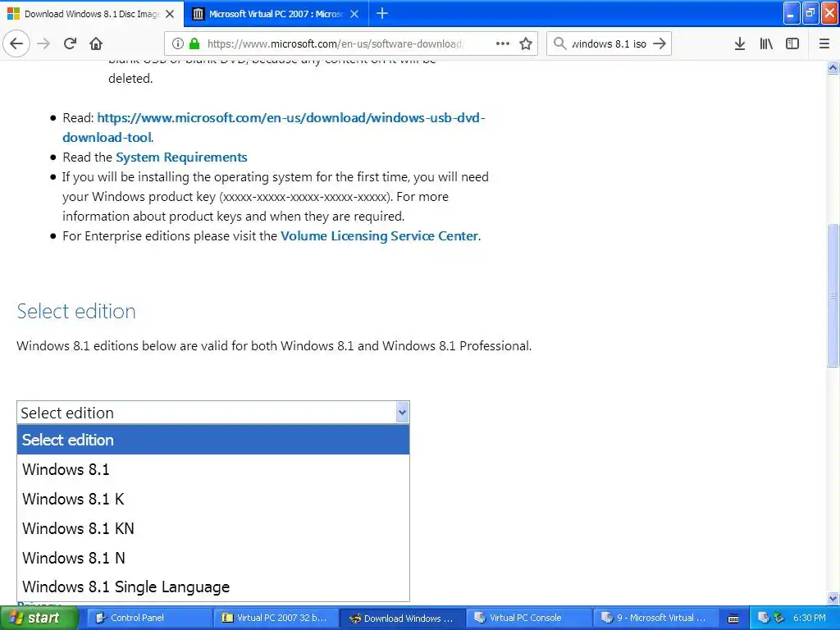Open the windows-usb-dvd-download-tool link
This screenshot has width=840, height=630.
[274, 127]
